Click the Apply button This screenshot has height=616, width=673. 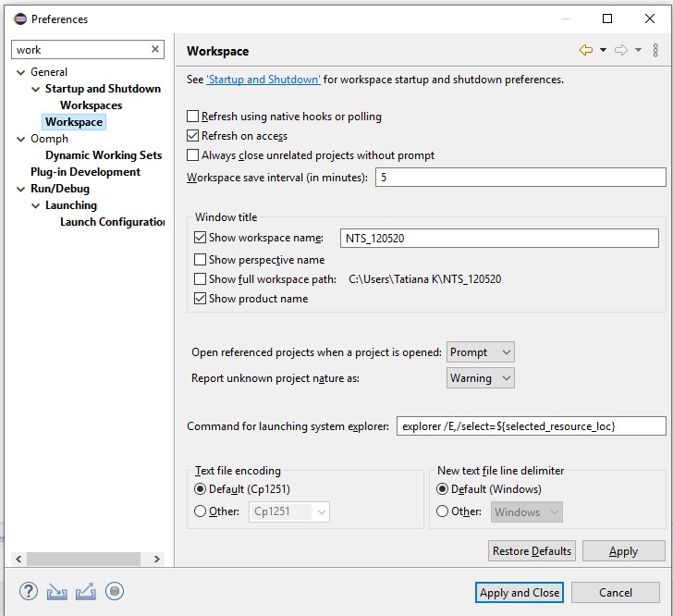[623, 550]
